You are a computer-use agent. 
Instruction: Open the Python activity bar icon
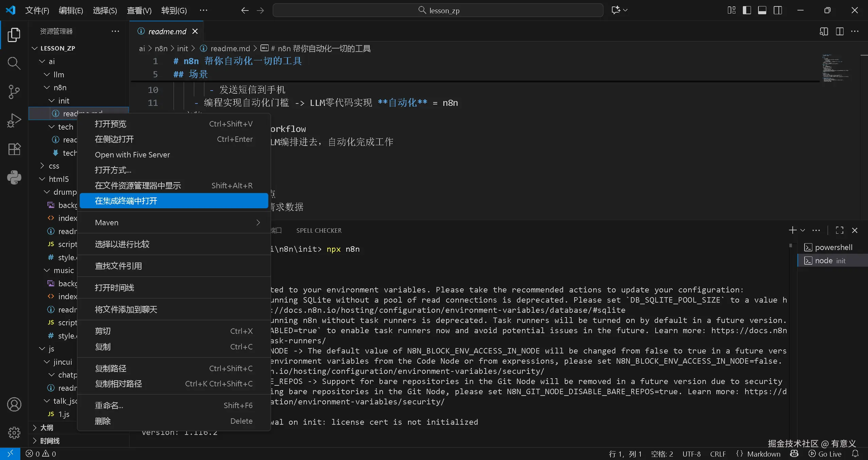[x=14, y=177]
